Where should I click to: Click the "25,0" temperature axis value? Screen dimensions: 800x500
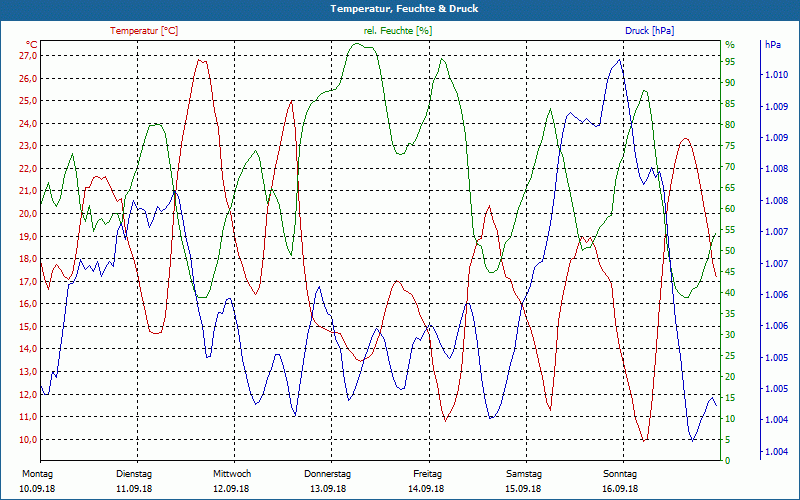(x=28, y=101)
